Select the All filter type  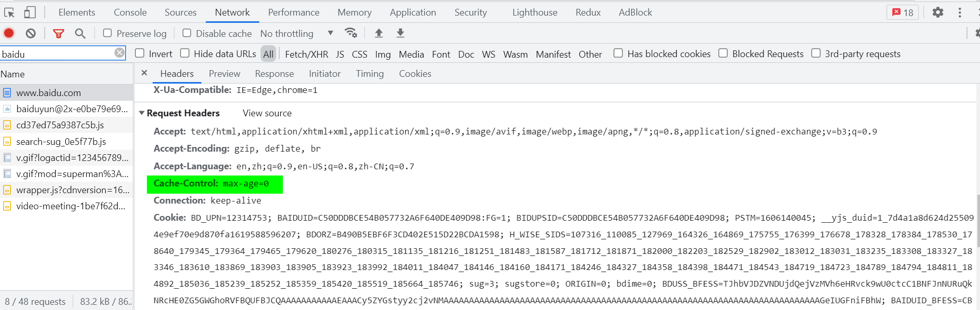[268, 54]
